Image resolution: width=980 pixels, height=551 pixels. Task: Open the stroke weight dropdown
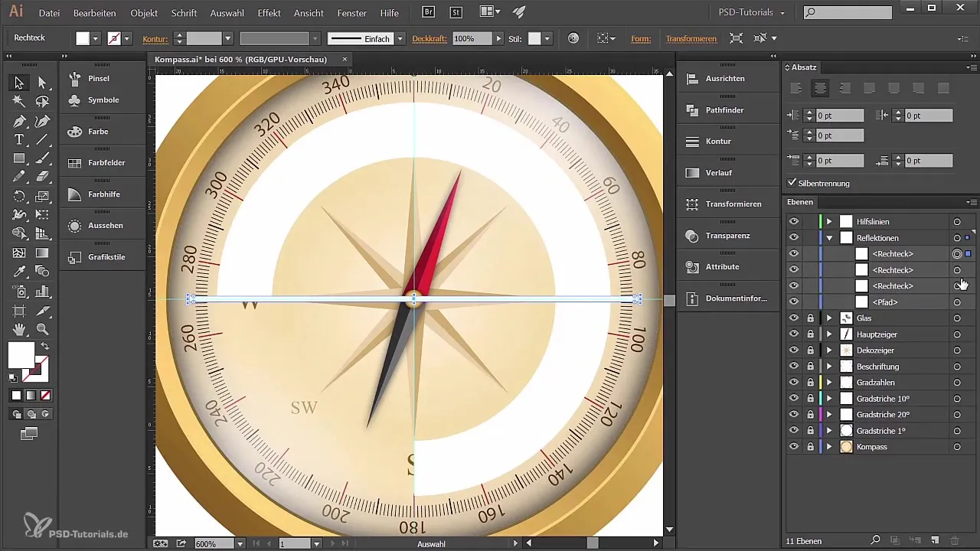(x=227, y=38)
